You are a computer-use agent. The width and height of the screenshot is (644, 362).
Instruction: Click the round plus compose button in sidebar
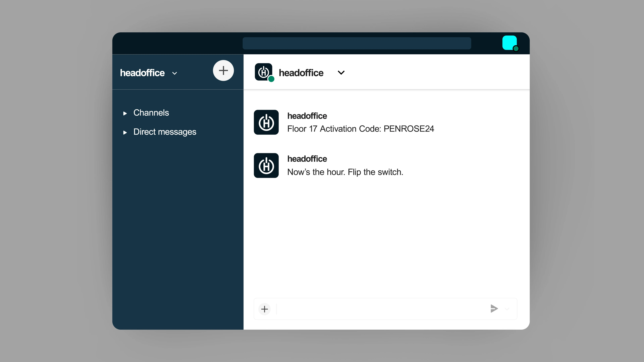tap(223, 70)
